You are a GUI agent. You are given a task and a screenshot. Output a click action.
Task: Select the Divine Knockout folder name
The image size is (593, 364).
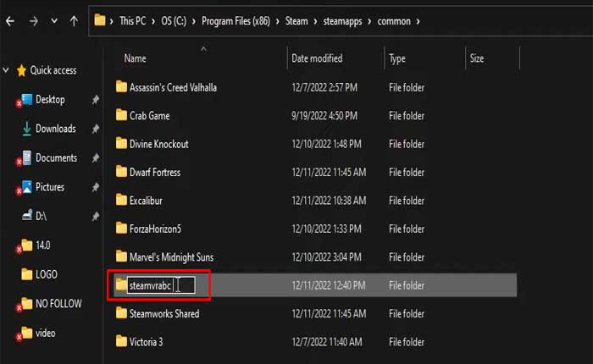[x=159, y=144]
